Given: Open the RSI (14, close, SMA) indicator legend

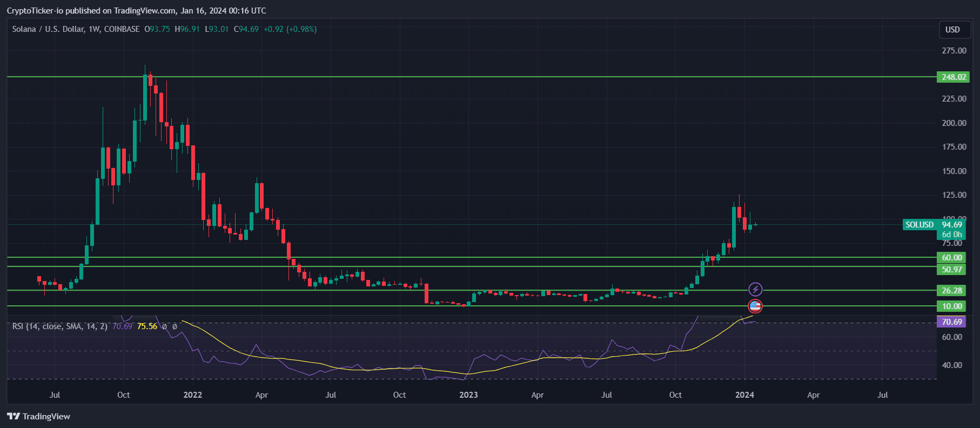Looking at the screenshot, I should click(x=59, y=326).
